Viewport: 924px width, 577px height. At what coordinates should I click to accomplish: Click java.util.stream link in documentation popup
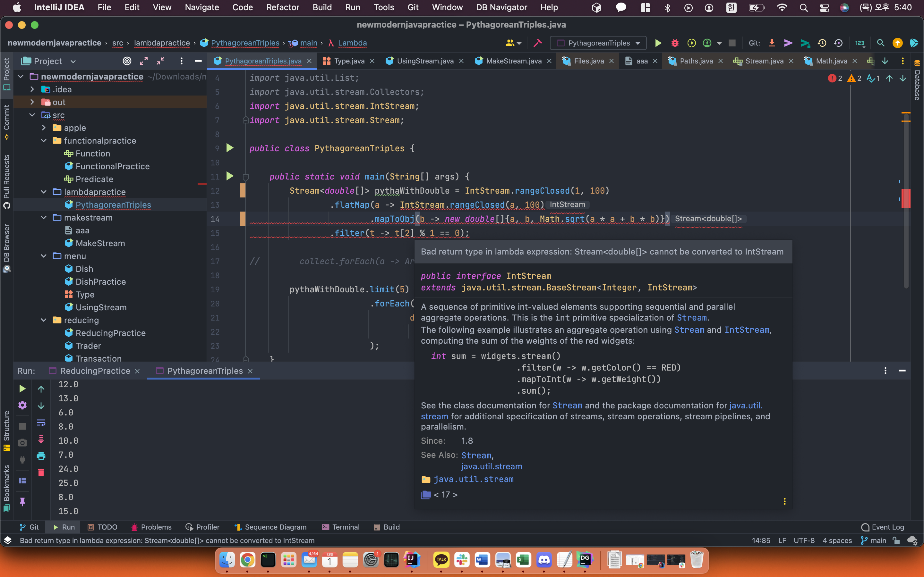click(x=473, y=479)
